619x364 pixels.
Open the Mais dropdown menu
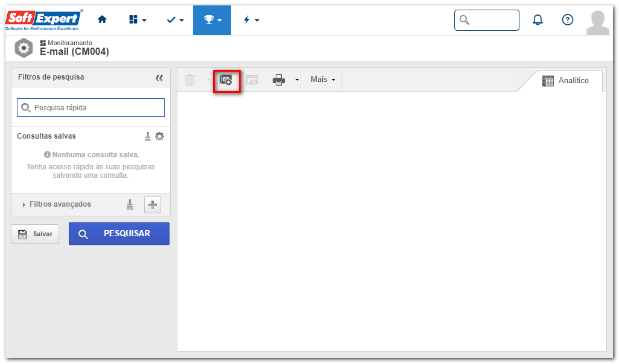pos(323,80)
